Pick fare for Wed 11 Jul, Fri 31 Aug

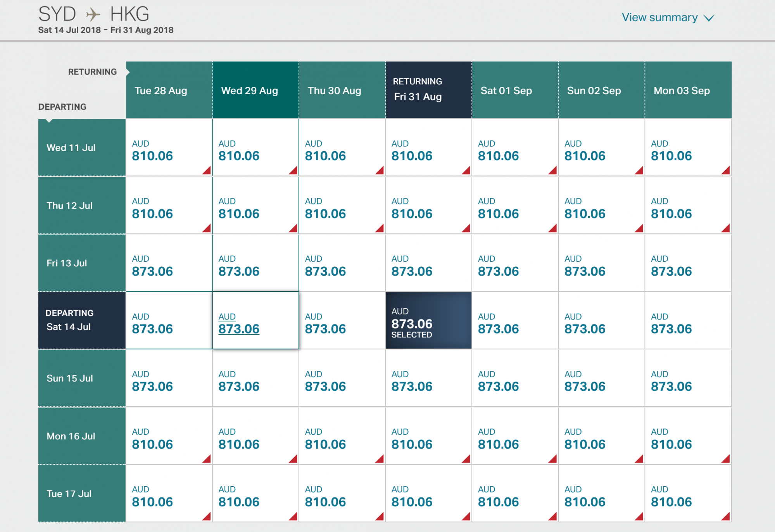click(428, 147)
